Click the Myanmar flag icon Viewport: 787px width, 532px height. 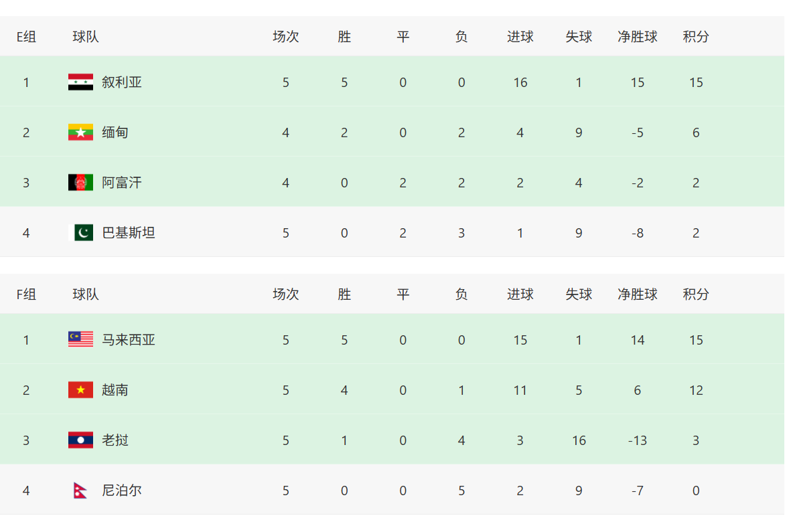pos(80,132)
